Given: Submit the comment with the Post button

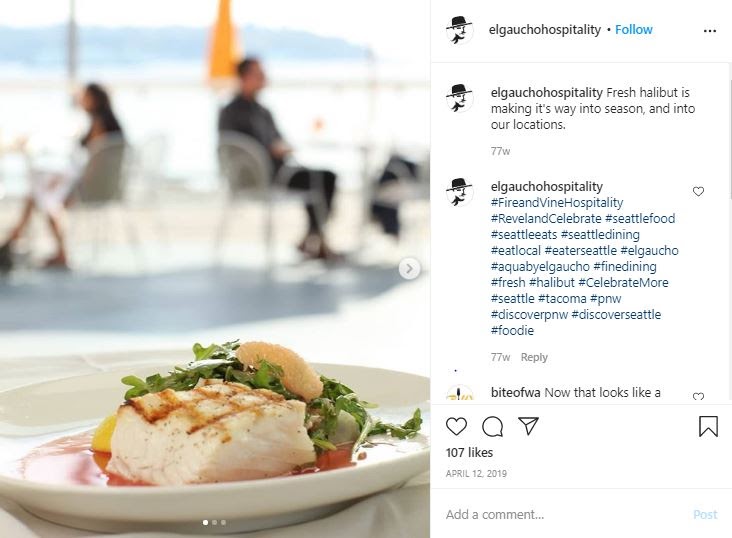Looking at the screenshot, I should coord(705,515).
